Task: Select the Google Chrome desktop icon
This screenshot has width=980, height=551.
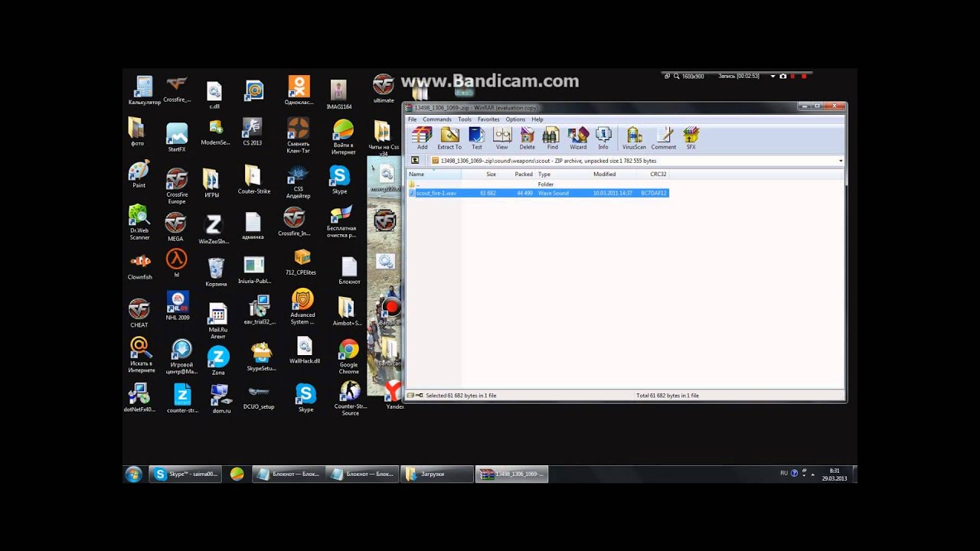Action: [348, 357]
